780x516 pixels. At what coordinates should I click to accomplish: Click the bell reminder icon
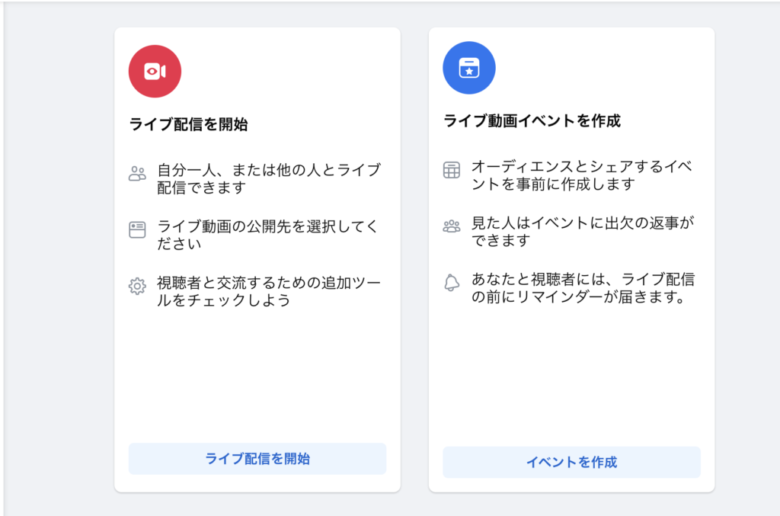click(452, 283)
